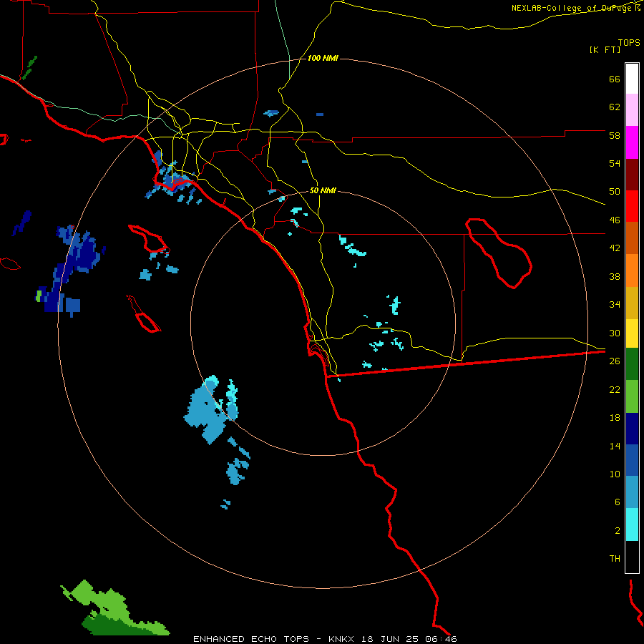This screenshot has width=644, height=644.
Task: Click the "ENHANCED ECHO TOPS" product title
Action: [x=251, y=639]
